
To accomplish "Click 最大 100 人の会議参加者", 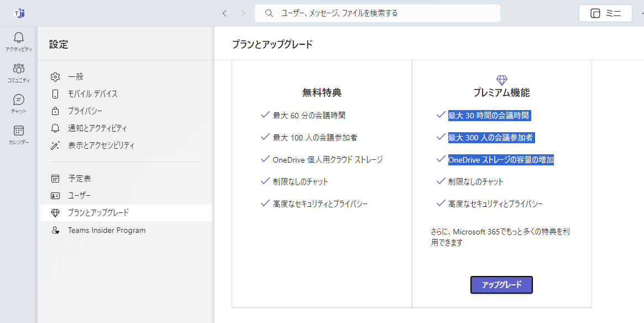I will pyautogui.click(x=315, y=138).
